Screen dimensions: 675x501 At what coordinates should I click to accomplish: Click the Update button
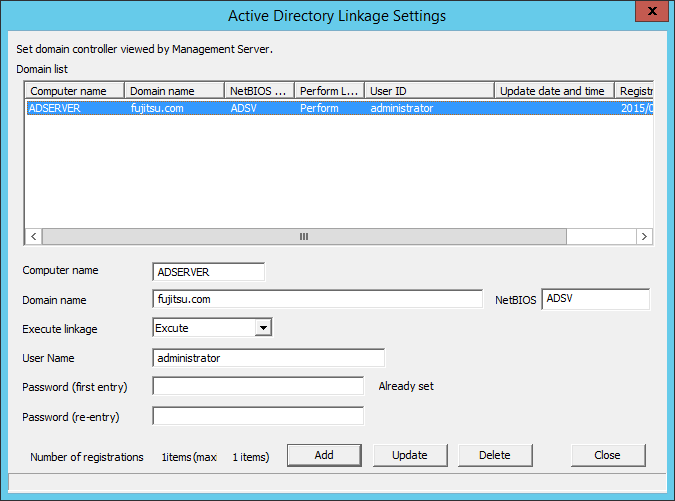click(x=410, y=455)
